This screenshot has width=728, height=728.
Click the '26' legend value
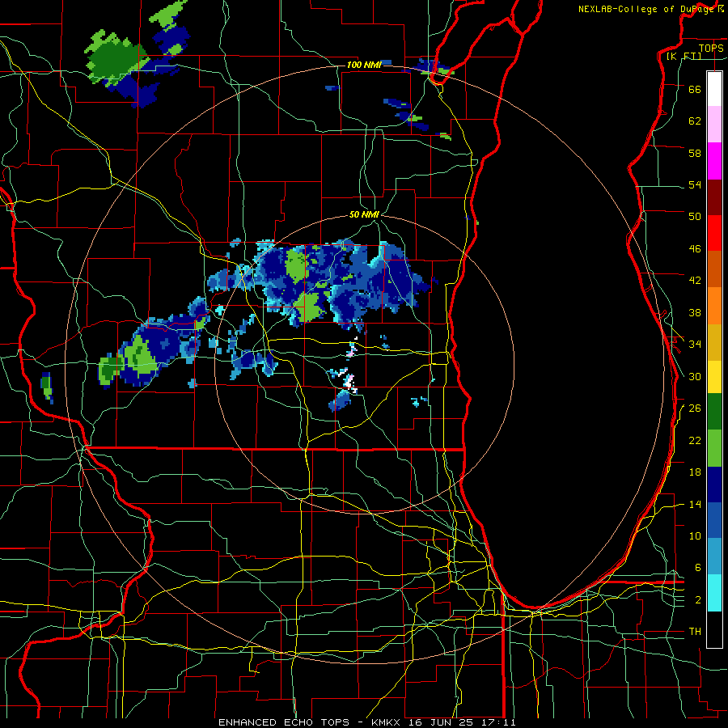[x=695, y=408]
